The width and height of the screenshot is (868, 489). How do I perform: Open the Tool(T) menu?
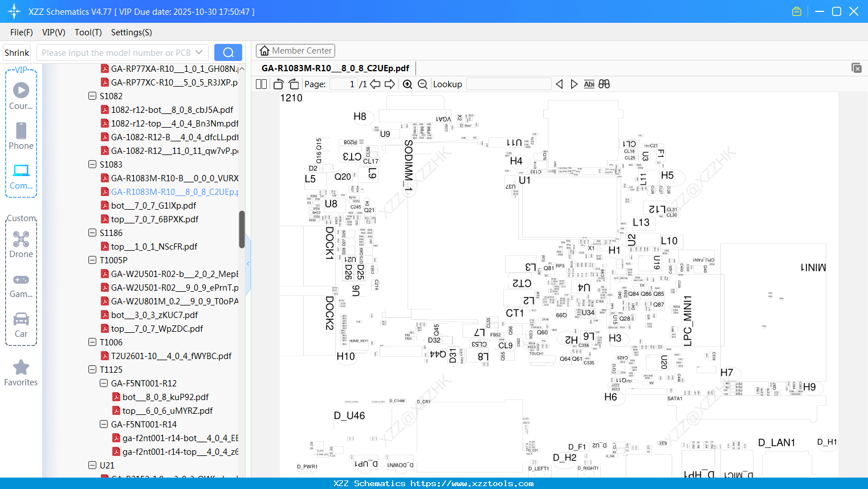point(88,32)
